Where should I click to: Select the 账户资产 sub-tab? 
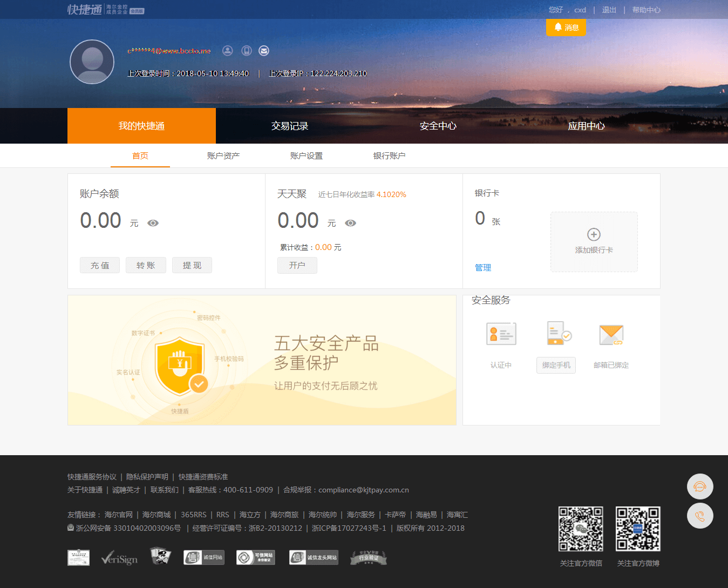coord(223,156)
